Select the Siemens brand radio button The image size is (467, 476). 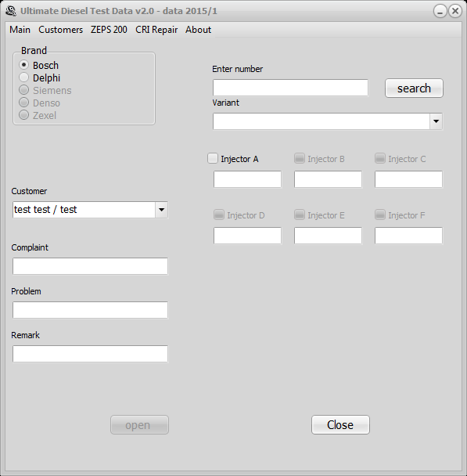point(24,90)
